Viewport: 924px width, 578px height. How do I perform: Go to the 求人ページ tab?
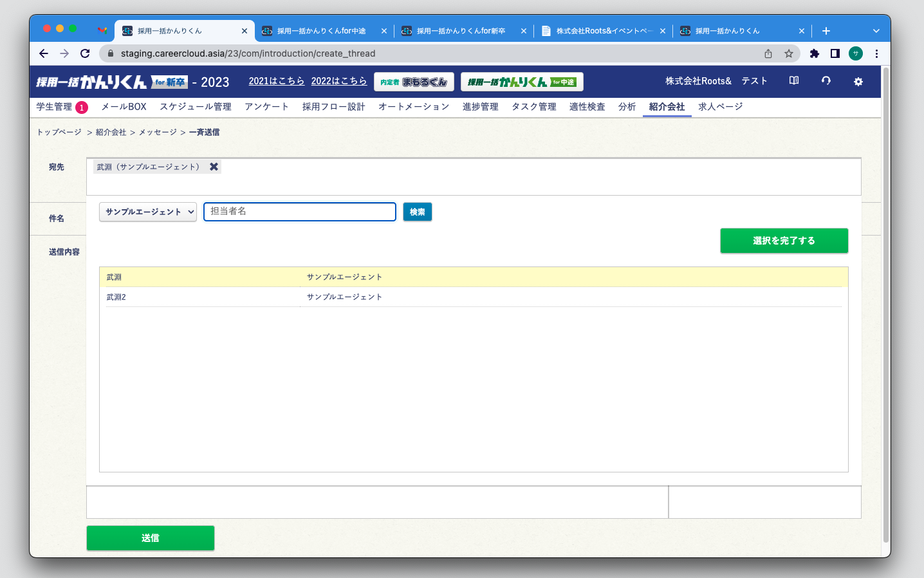click(720, 107)
